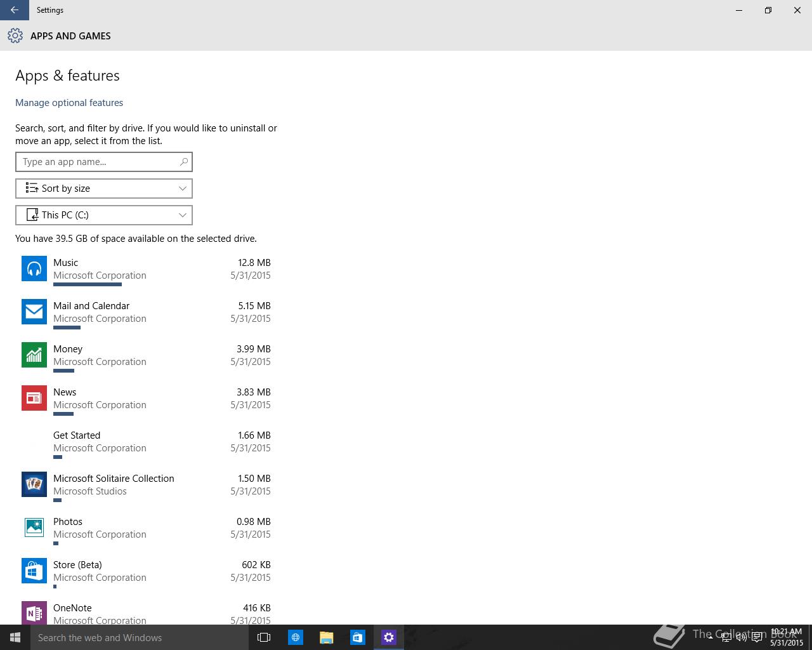Image resolution: width=812 pixels, height=650 pixels.
Task: Select the Store (Beta) entry text
Action: (x=77, y=565)
